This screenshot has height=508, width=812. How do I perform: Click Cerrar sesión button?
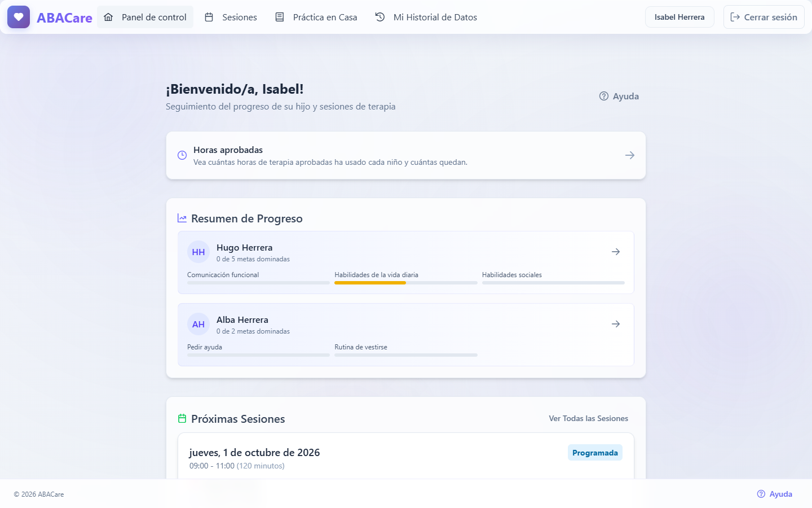tap(764, 17)
